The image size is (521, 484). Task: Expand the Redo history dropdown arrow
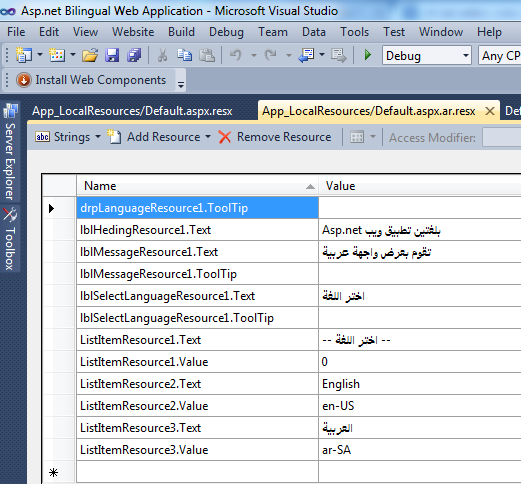[x=289, y=55]
